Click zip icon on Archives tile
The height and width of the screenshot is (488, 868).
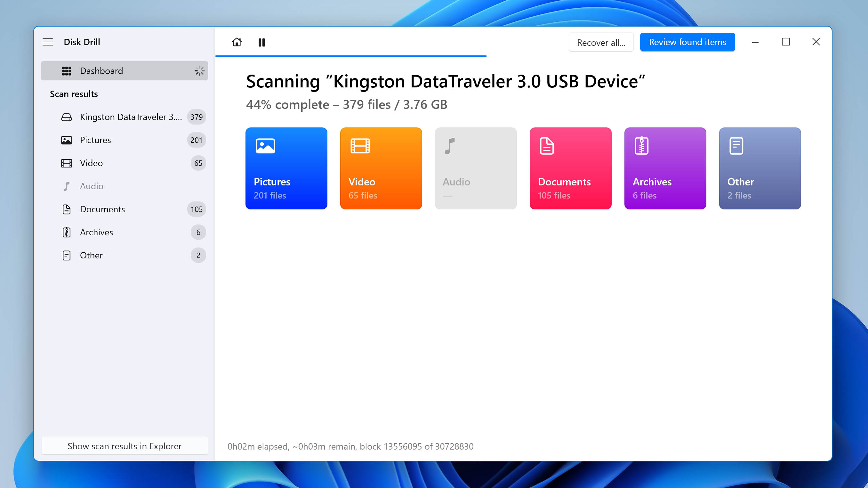click(x=641, y=146)
